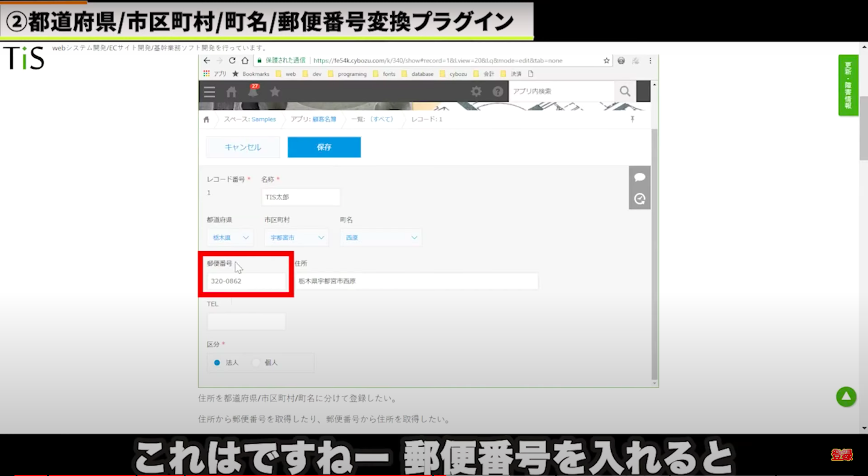Viewport: 868px width, 476px height.
Task: Click the キャンセル button
Action: (x=243, y=147)
